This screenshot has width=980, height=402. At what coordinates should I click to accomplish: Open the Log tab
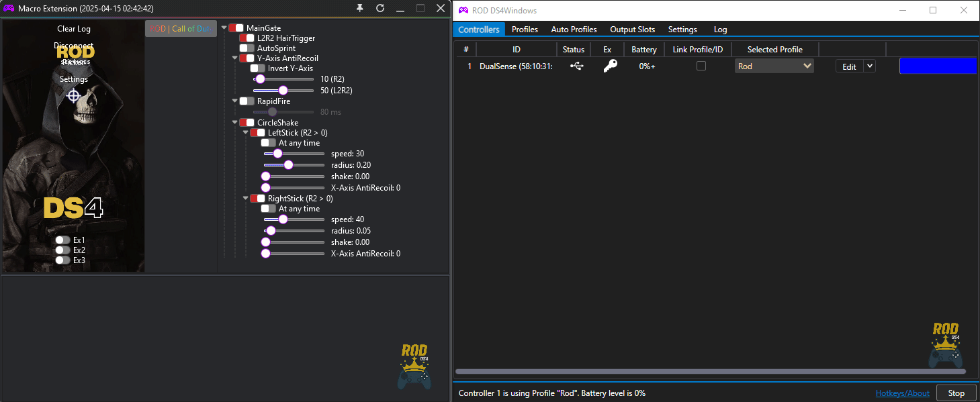point(720,30)
